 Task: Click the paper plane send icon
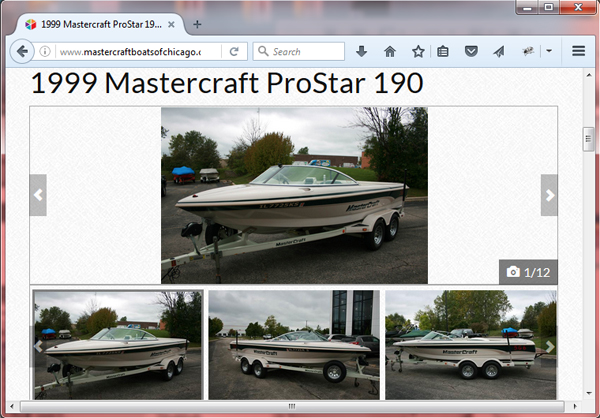click(x=499, y=51)
